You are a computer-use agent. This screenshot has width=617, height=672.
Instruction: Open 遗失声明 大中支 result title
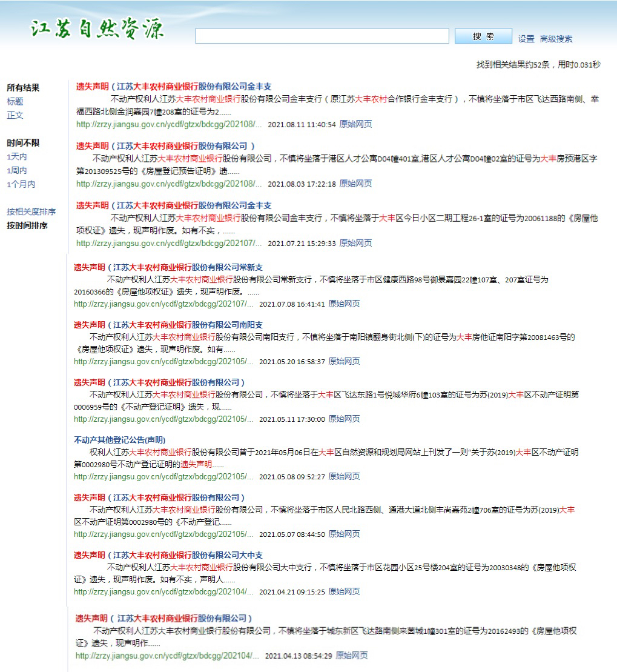click(168, 556)
